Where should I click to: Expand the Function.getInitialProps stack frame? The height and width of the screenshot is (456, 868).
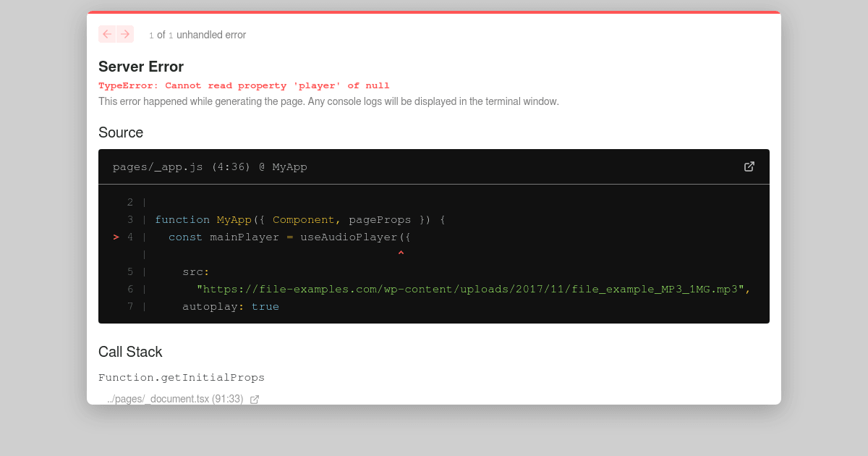click(x=182, y=377)
